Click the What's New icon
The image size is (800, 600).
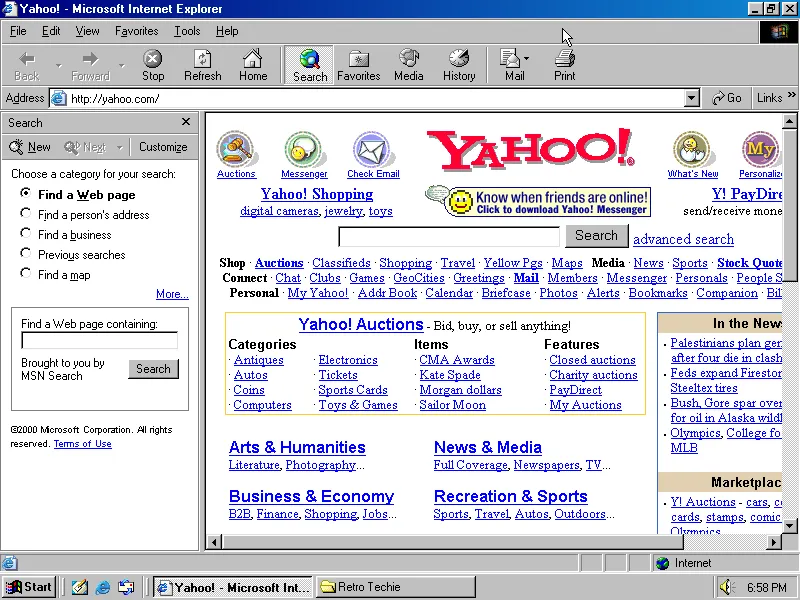[x=691, y=150]
